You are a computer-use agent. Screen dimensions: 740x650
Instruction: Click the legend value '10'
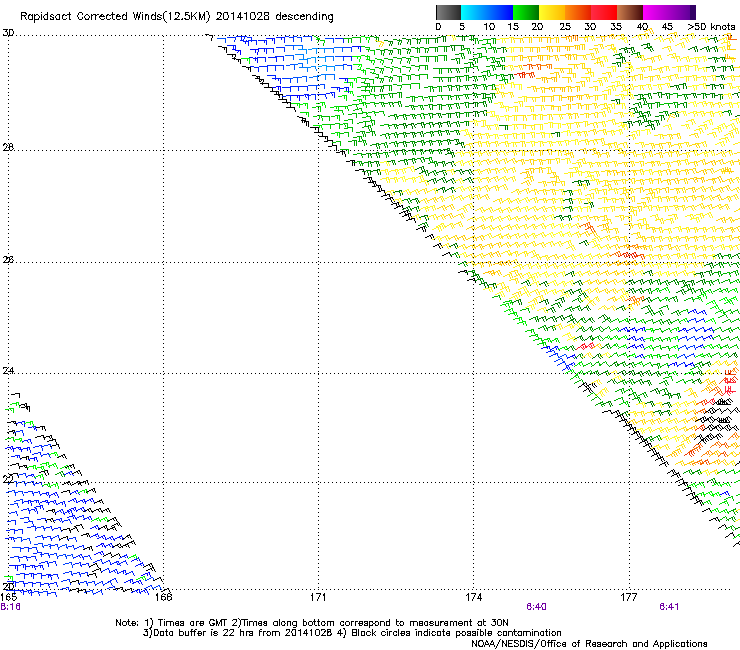(489, 27)
